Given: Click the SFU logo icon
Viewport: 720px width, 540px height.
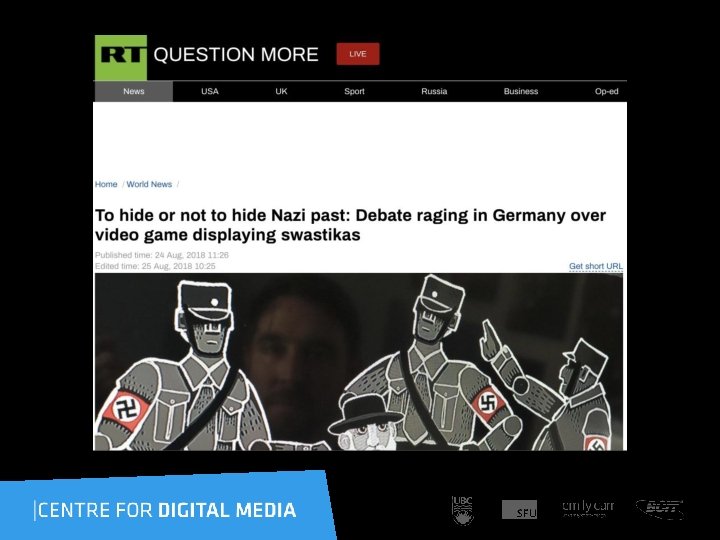Looking at the screenshot, I should coord(519,510).
